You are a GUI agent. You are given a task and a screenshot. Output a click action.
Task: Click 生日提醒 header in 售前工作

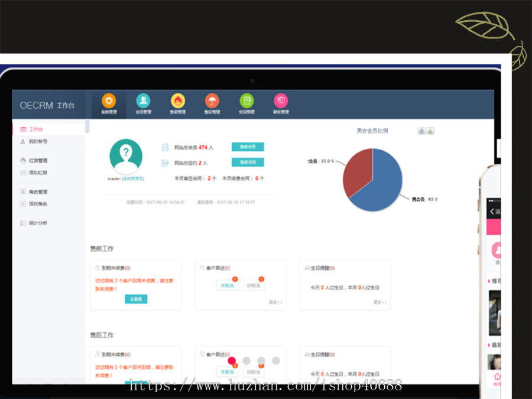[323, 268]
